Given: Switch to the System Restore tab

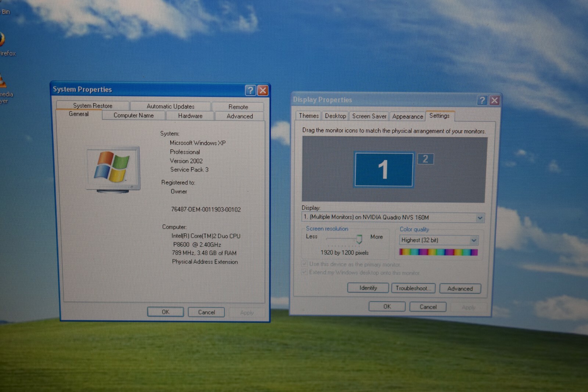Looking at the screenshot, I should point(93,105).
